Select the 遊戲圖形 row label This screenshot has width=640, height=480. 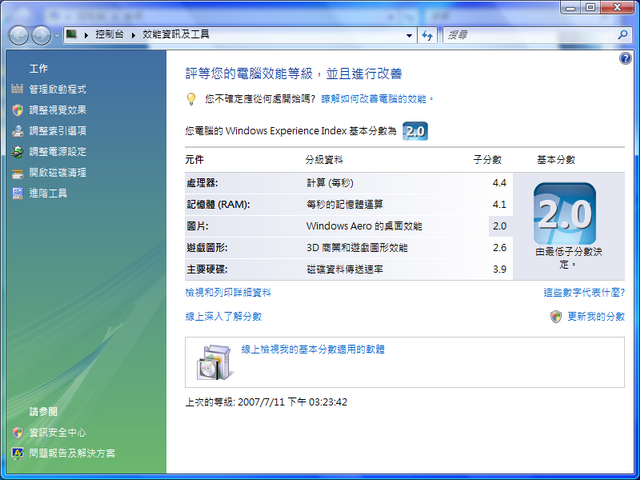[207, 248]
